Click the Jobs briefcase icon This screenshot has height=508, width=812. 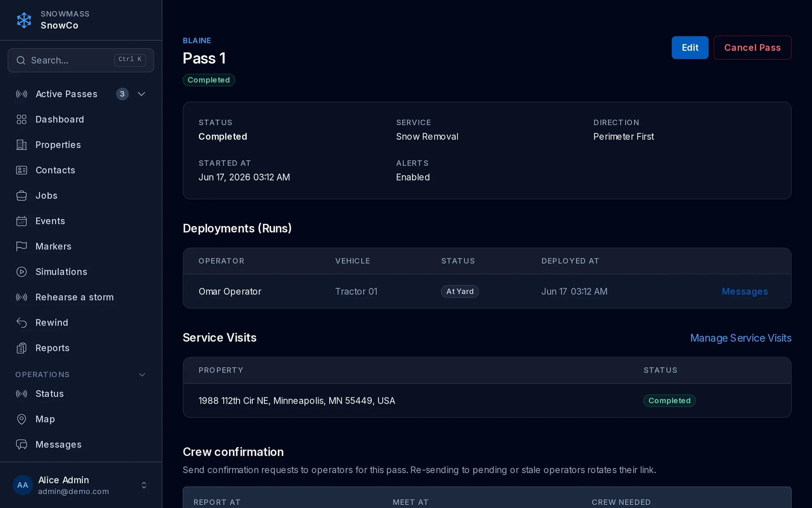[22, 195]
